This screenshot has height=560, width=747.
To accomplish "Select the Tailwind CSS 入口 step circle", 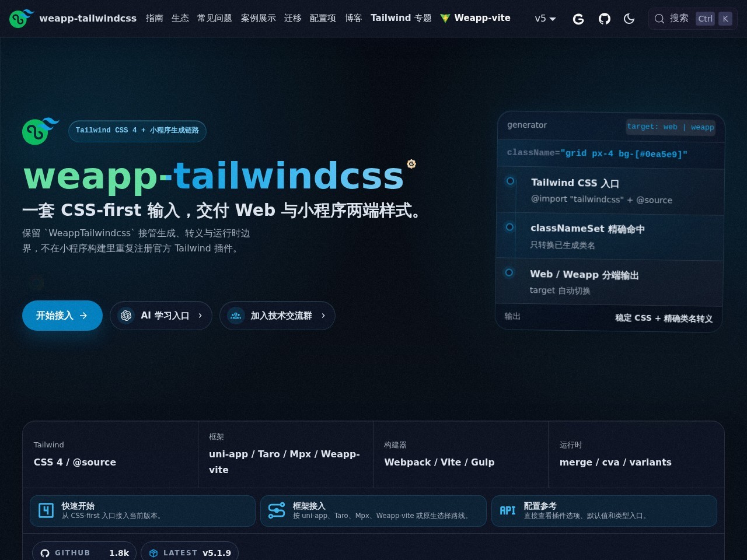I will [510, 181].
